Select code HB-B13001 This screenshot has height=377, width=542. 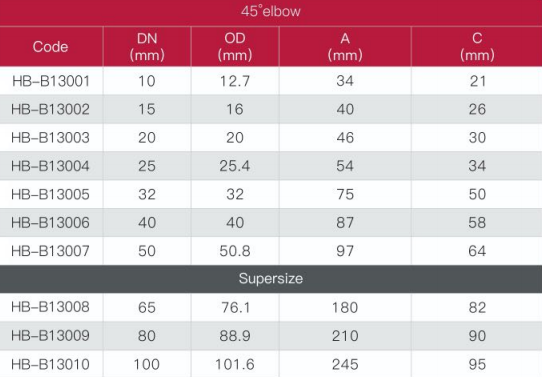click(51, 81)
